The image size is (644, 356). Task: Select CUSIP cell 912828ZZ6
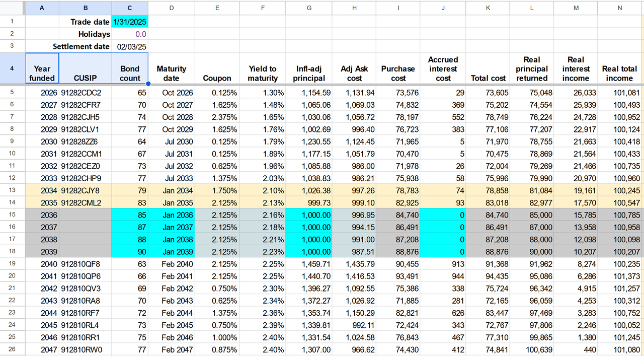(x=86, y=141)
